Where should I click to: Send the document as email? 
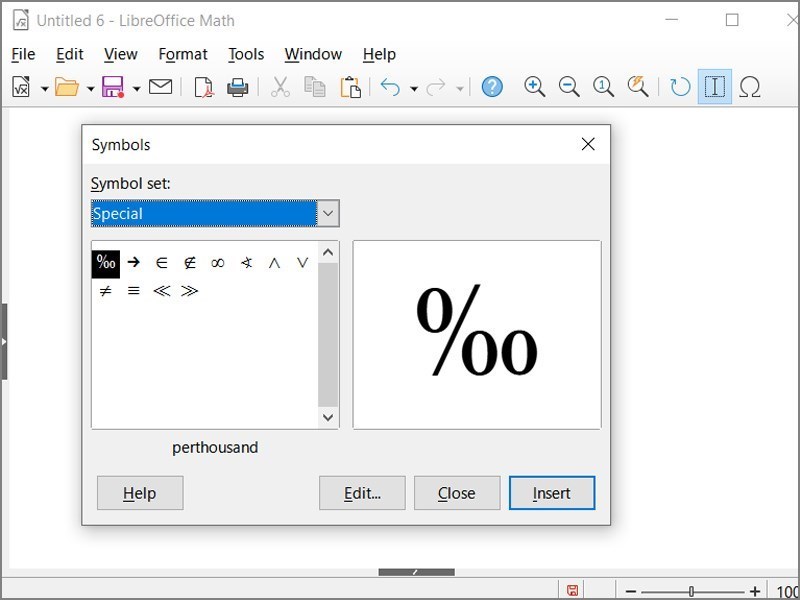click(x=160, y=87)
